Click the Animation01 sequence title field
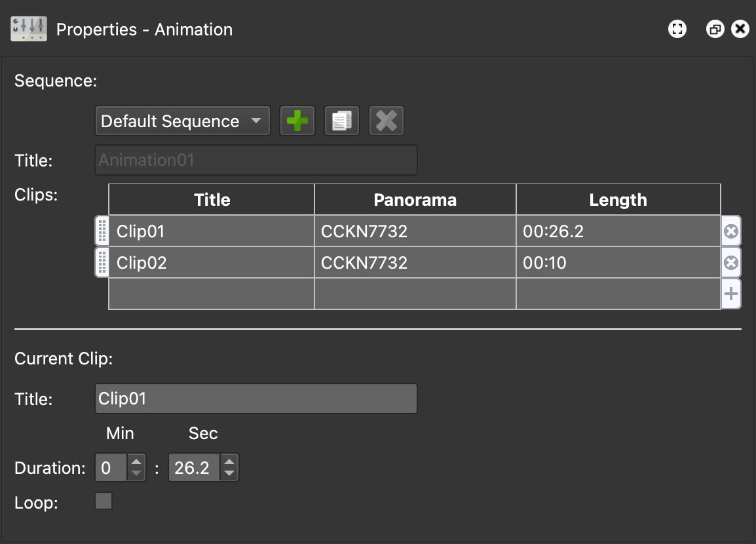Image resolution: width=756 pixels, height=544 pixels. point(255,159)
